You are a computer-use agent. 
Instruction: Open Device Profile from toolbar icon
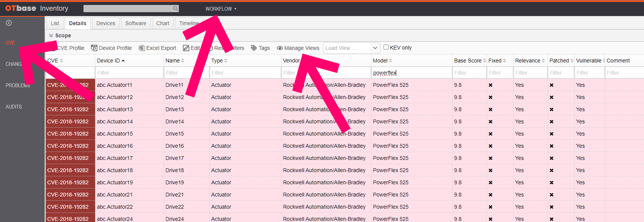(x=94, y=48)
